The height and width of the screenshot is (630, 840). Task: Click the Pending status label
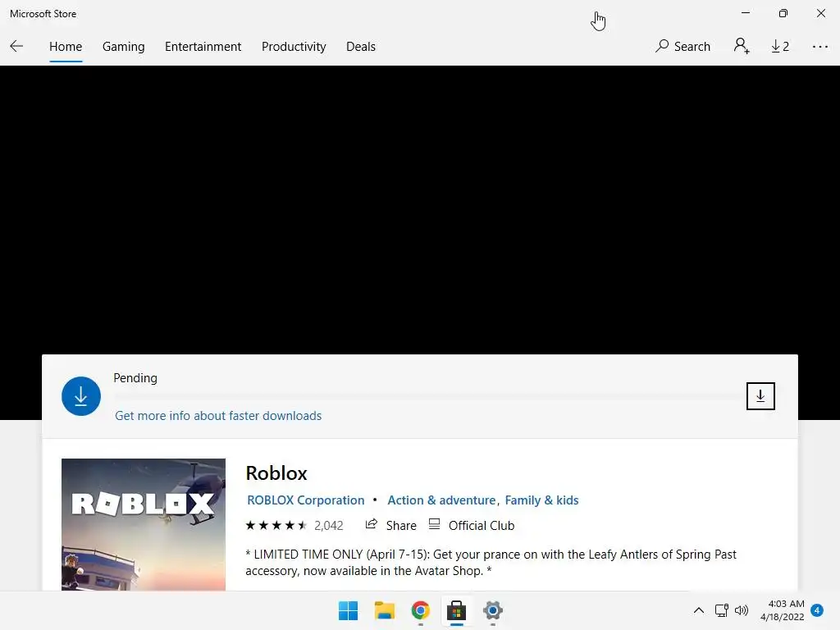click(x=135, y=378)
